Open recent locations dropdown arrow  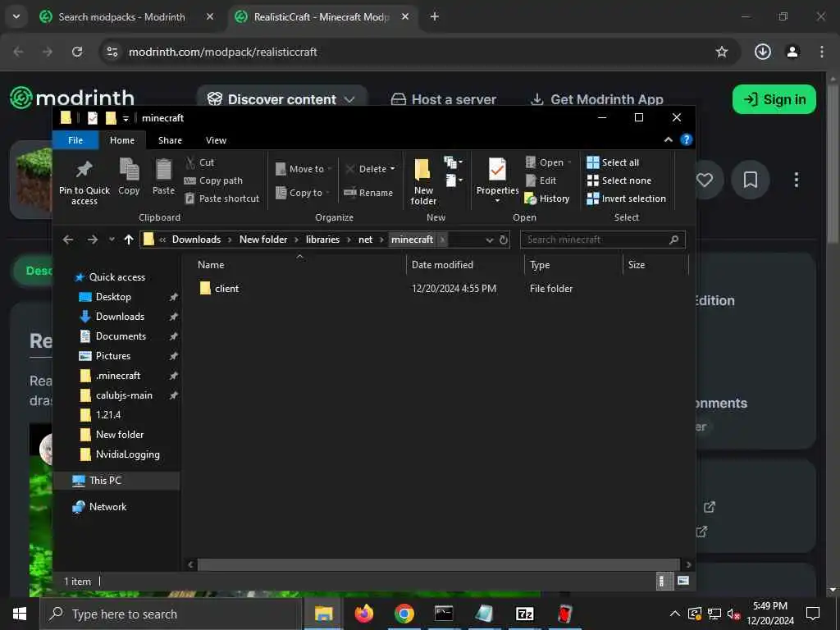(112, 240)
